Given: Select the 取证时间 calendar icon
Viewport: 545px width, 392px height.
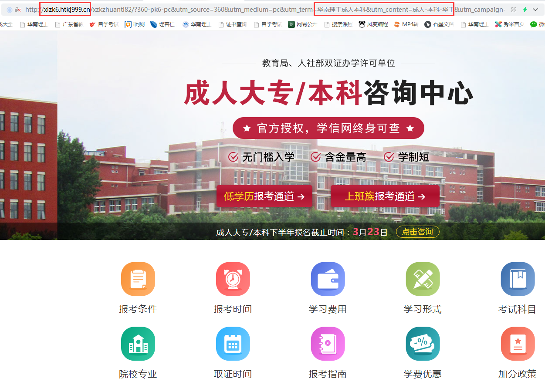Looking at the screenshot, I should point(233,344).
